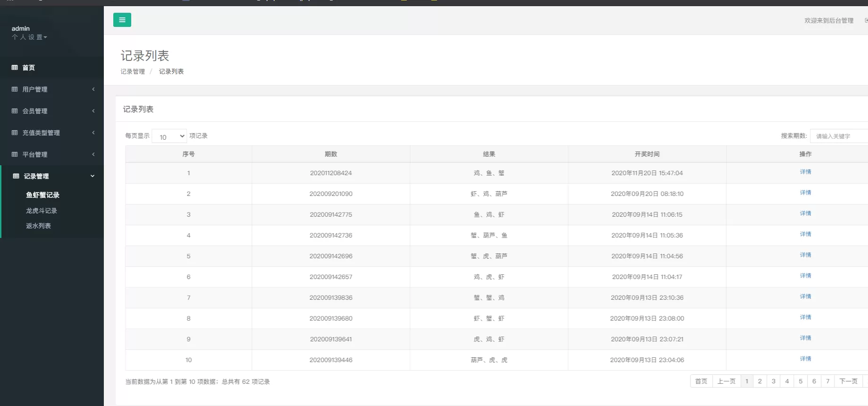Click the grid icon beside 充值类型管理
Image resolution: width=868 pixels, height=406 pixels.
15,133
